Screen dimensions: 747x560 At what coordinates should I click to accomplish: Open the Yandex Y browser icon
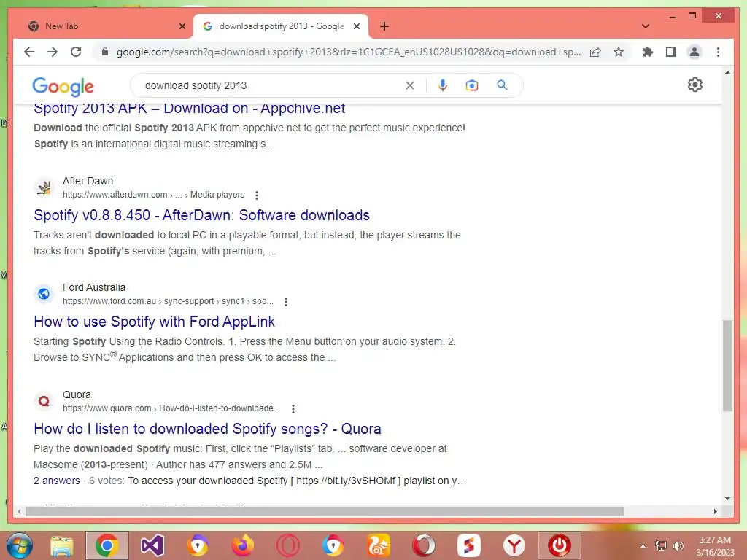coord(514,545)
